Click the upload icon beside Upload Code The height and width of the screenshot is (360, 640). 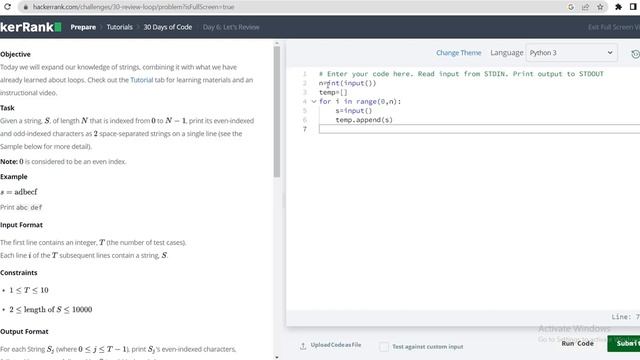click(303, 346)
